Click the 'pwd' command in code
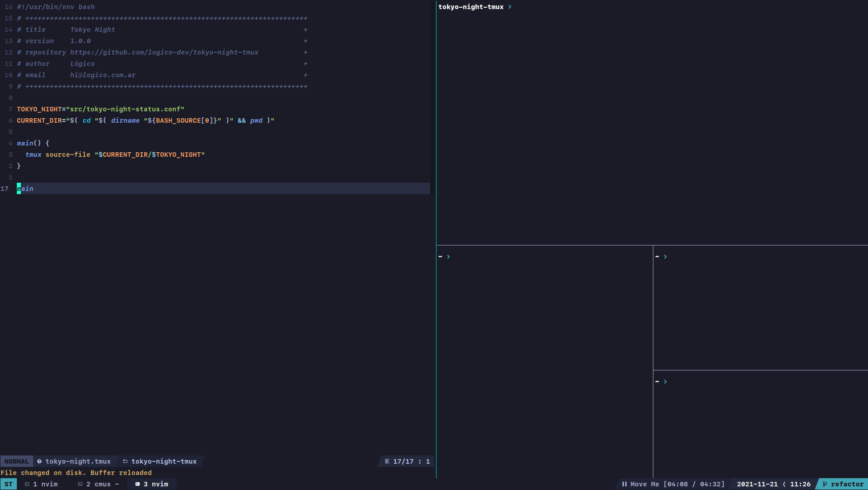Image resolution: width=868 pixels, height=490 pixels. (x=256, y=120)
